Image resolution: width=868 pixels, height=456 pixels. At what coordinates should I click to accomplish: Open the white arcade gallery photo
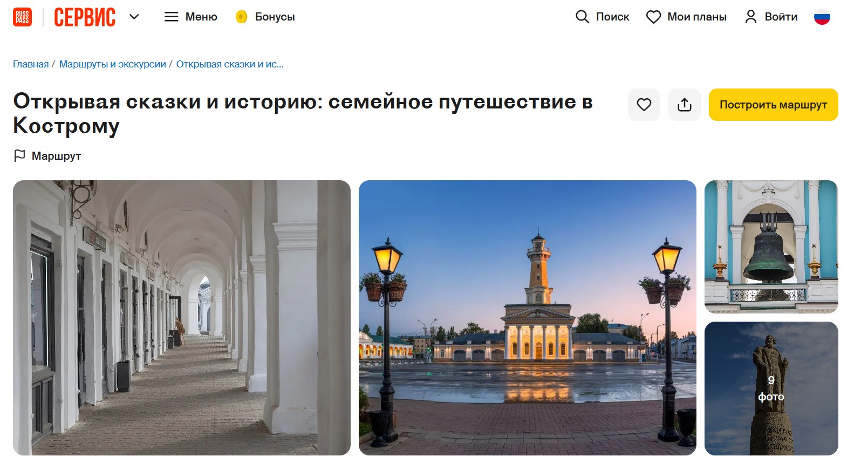pos(182,318)
